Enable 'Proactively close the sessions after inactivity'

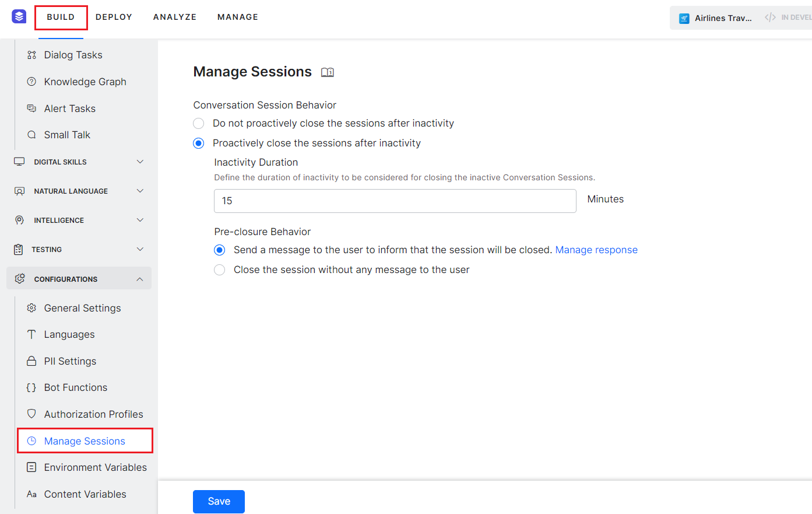(198, 143)
